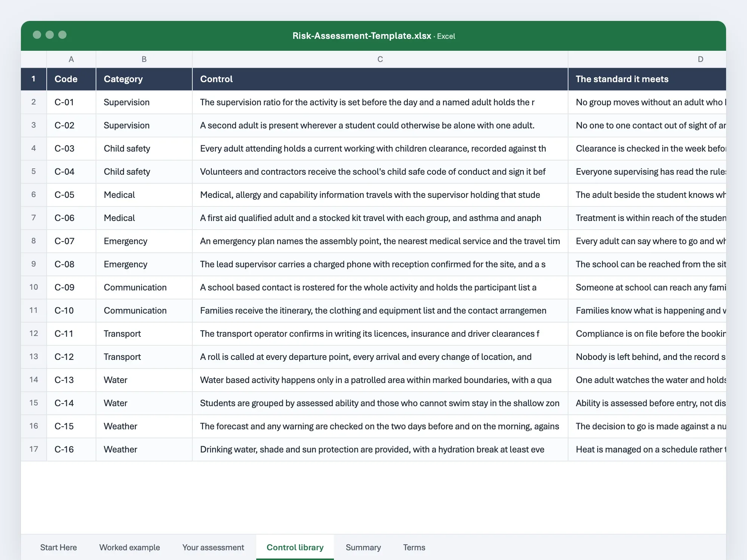This screenshot has height=560, width=747.
Task: Click the Control header cell
Action: [380, 79]
